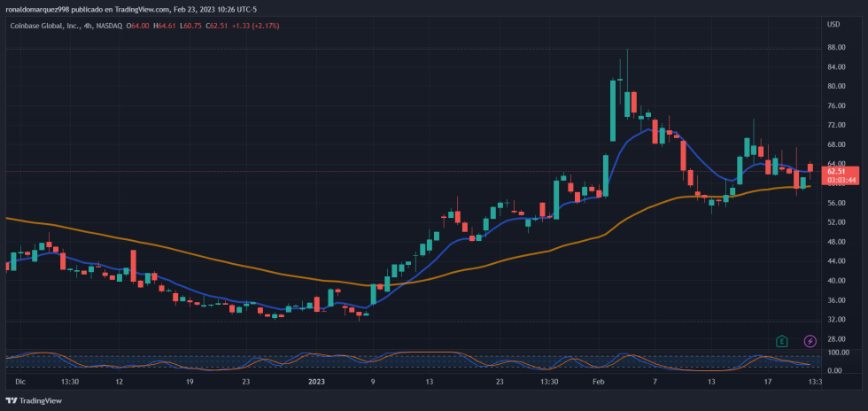Screen dimensions: 868x411
Task: Click the O64.00 open price value
Action: coord(137,26)
